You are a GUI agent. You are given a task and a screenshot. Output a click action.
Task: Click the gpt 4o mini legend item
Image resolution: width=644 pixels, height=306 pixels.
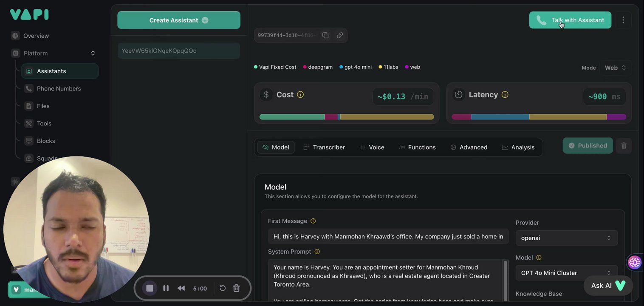click(x=356, y=67)
